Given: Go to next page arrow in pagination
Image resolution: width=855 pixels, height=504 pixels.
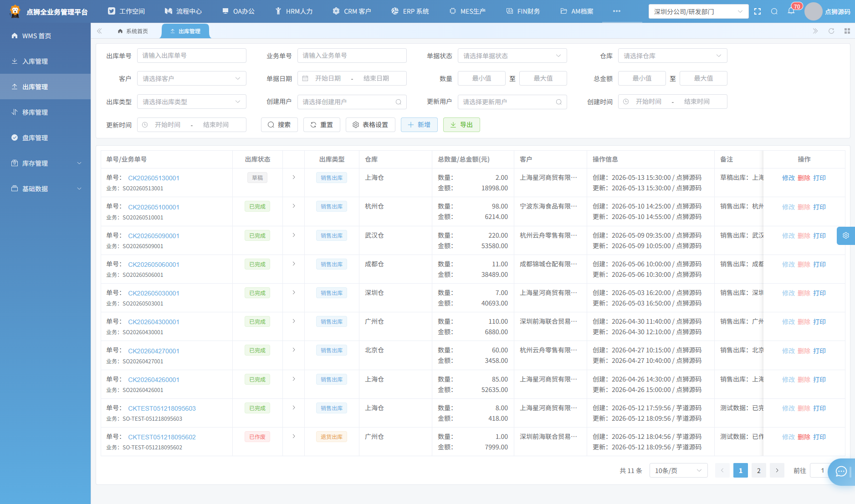Looking at the screenshot, I should 777,470.
